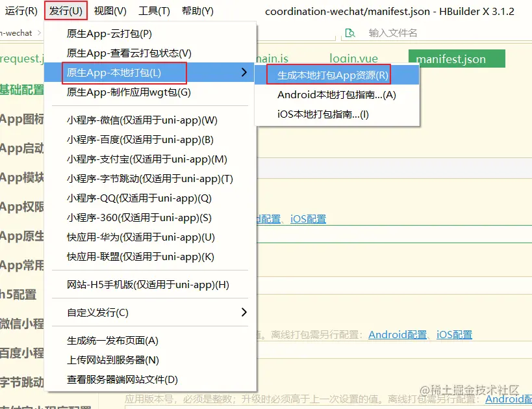Select 原生App-制作应用wgt包(G)
The height and width of the screenshot is (409, 532).
pos(150,92)
